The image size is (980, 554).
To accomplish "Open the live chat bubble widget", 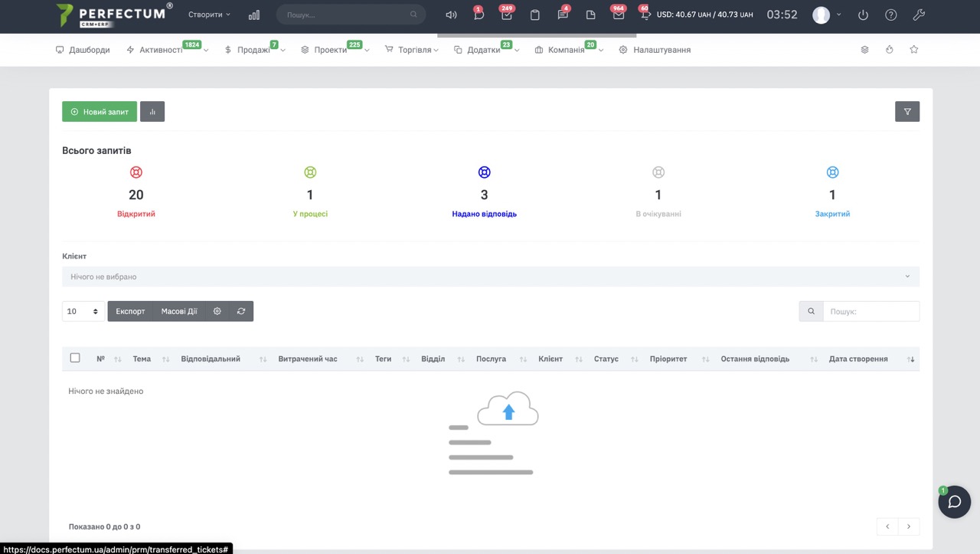I will pos(954,502).
